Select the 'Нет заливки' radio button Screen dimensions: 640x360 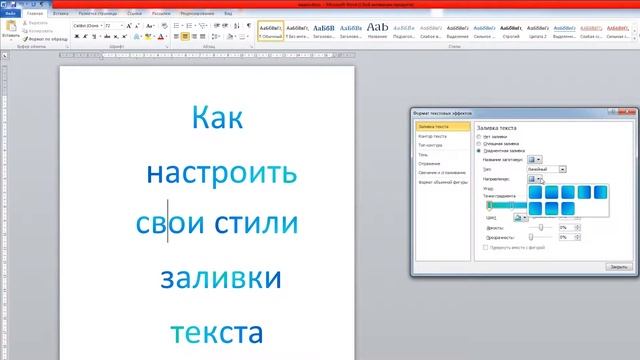coord(479,137)
